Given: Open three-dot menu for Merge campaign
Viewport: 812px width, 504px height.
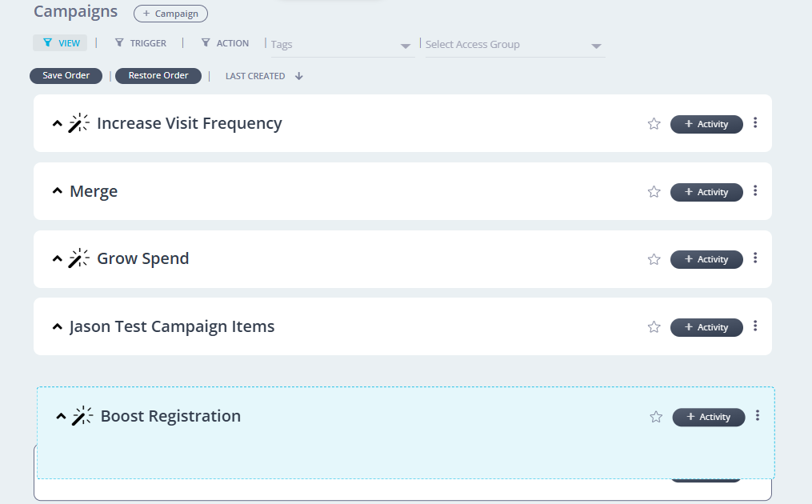Looking at the screenshot, I should 755,191.
